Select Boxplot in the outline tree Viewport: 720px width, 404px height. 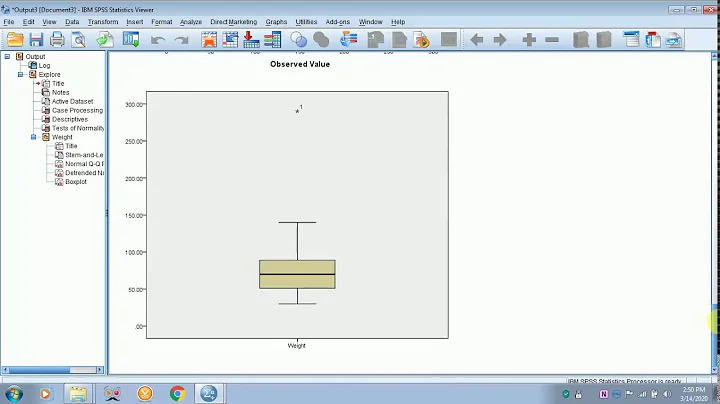pyautogui.click(x=76, y=182)
